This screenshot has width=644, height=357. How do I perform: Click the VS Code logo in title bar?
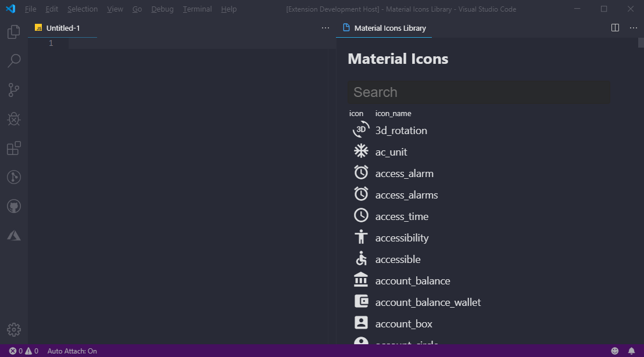[10, 9]
